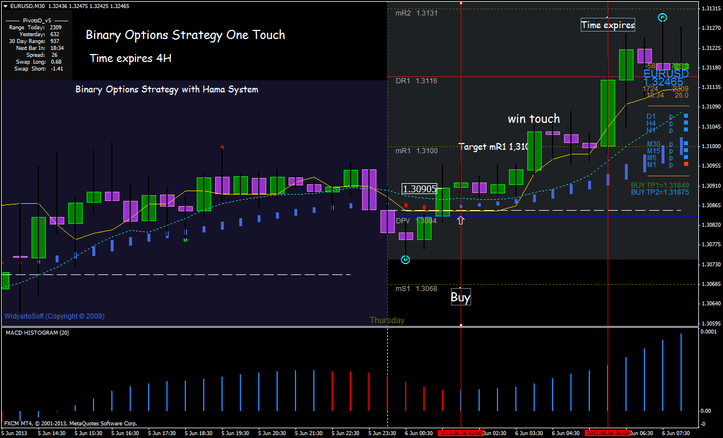The image size is (723, 438).
Task: Click the PivotsD_v5 panel header
Action: coord(37,21)
